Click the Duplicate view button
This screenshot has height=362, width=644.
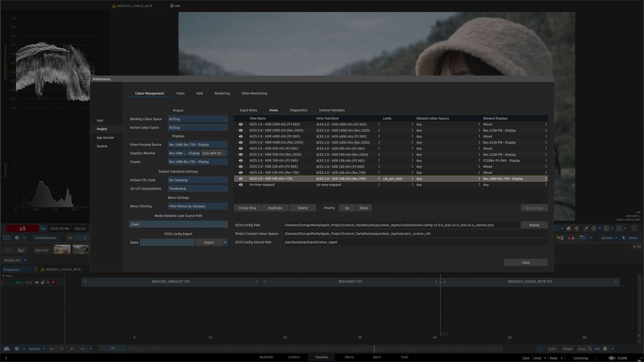pos(275,208)
